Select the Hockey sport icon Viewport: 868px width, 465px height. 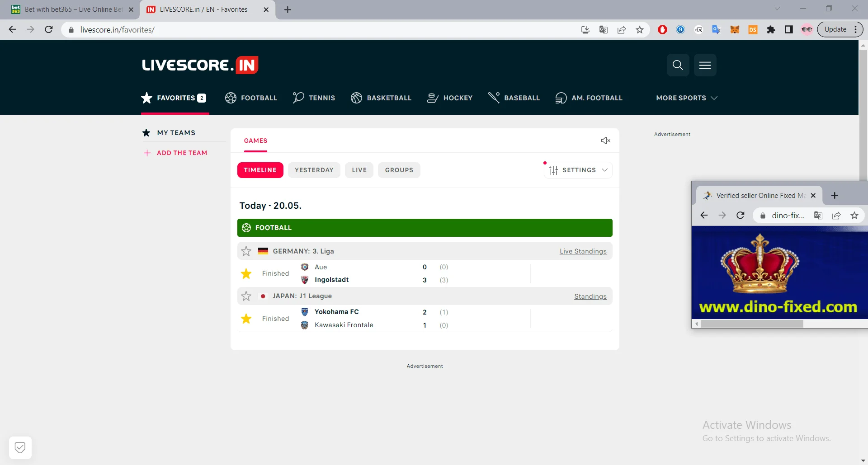[x=433, y=98]
